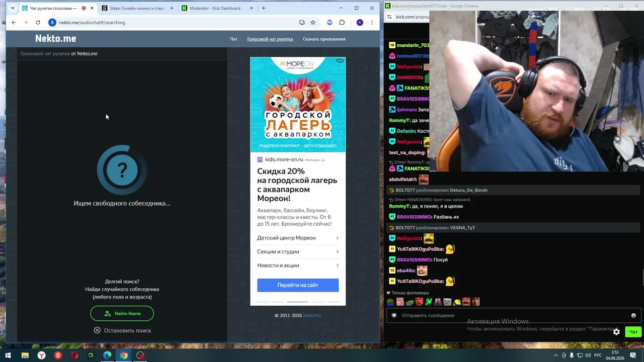Screen dimensions: 644x362
Task: Click the Nekto.me site logo
Action: point(56,38)
